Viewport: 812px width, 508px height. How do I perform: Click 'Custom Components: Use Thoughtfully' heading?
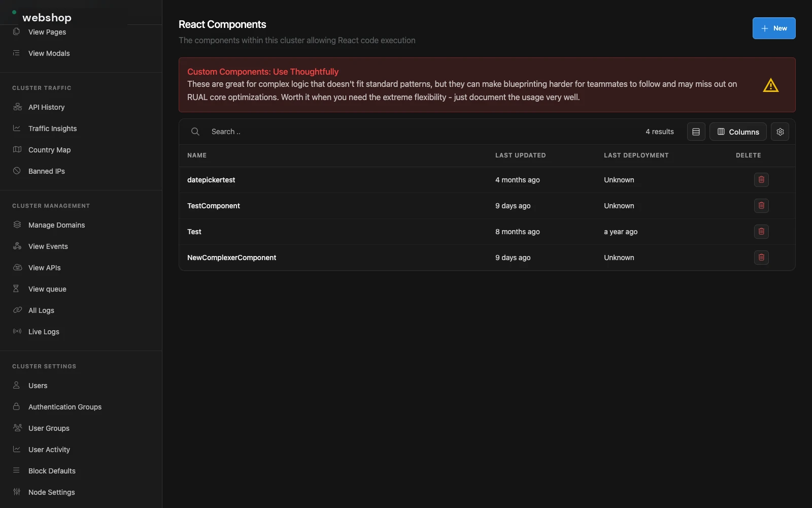click(x=263, y=72)
